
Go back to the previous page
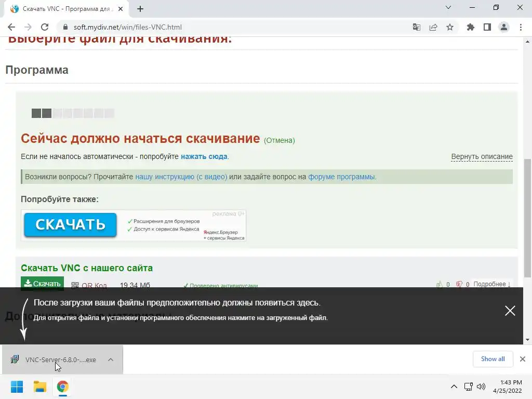coord(11,27)
